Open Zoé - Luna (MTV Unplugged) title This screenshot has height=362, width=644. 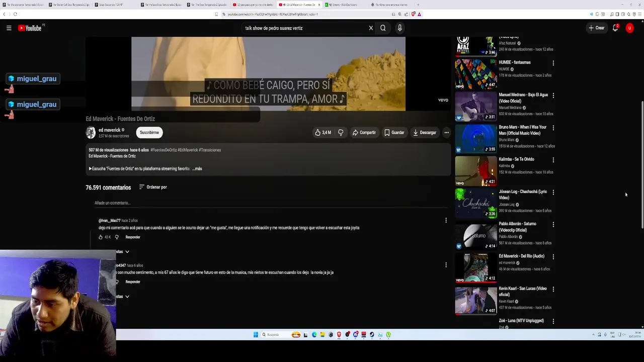(521, 321)
